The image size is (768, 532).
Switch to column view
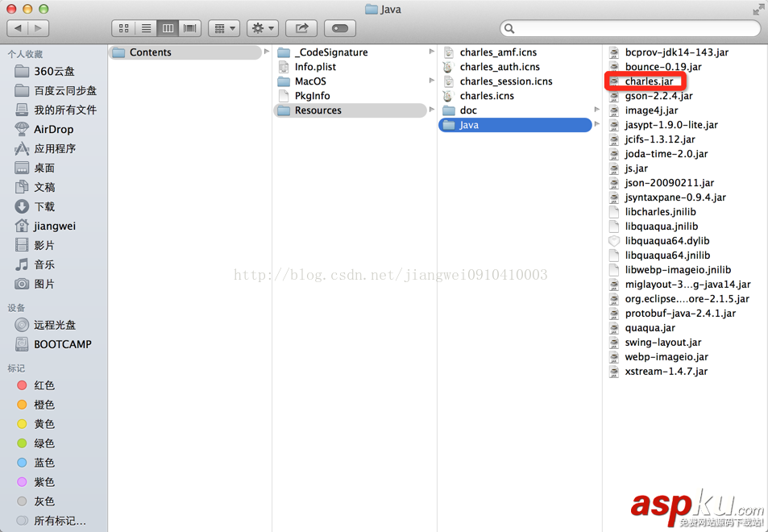[168, 28]
